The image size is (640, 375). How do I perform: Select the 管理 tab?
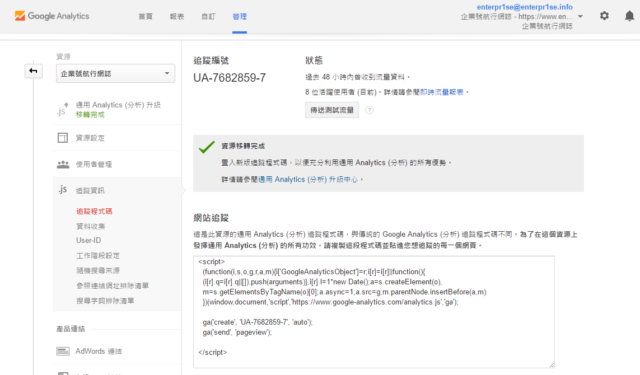(240, 17)
